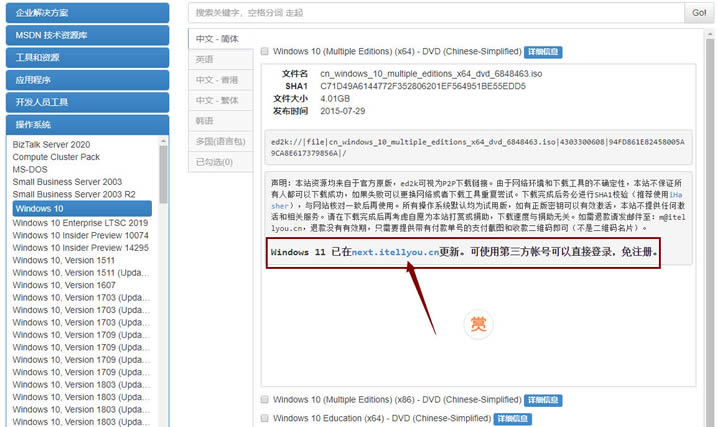Click the ed2k download link box
This screenshot has height=427, width=717.
point(478,147)
